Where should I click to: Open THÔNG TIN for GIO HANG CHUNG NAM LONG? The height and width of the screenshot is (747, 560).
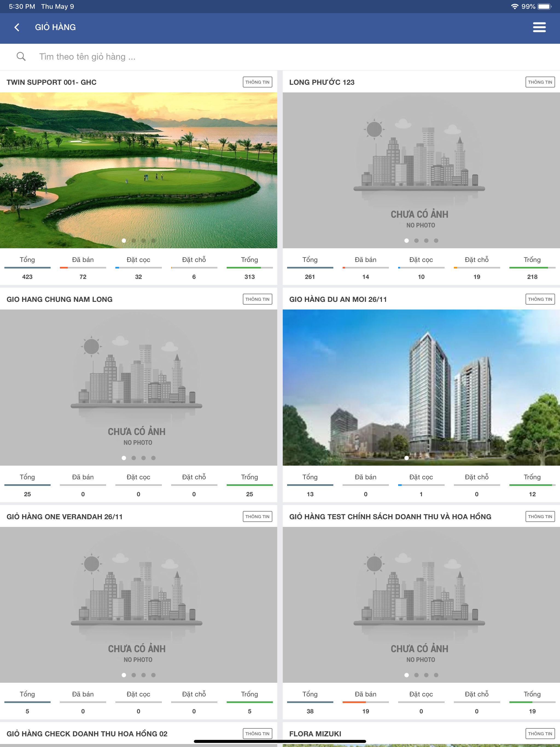(257, 299)
